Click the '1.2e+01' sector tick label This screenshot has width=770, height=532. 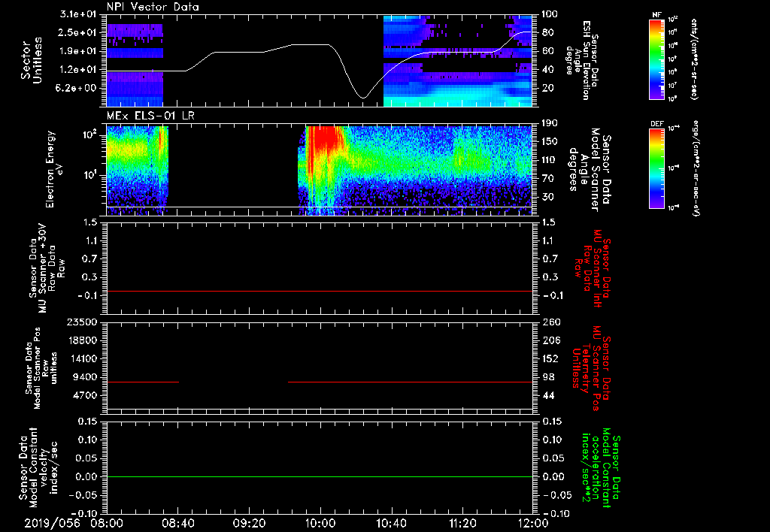(x=78, y=70)
